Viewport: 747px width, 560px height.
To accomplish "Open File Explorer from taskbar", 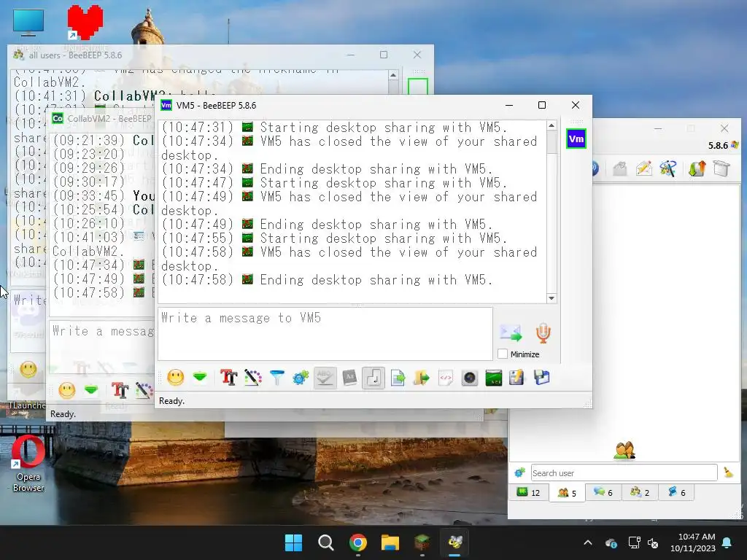I will tap(390, 542).
